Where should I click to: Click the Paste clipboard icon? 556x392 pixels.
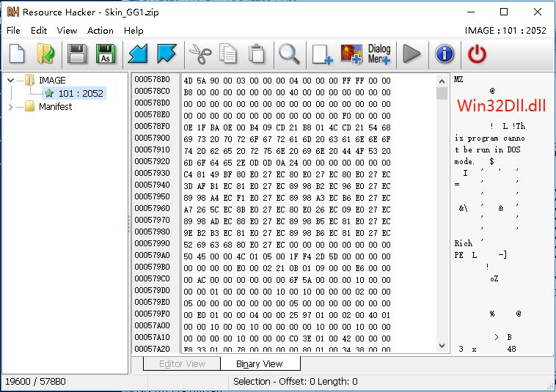click(256, 53)
